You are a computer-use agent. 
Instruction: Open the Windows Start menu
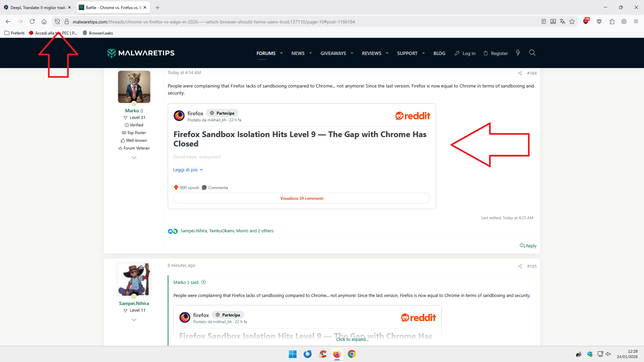(292, 354)
